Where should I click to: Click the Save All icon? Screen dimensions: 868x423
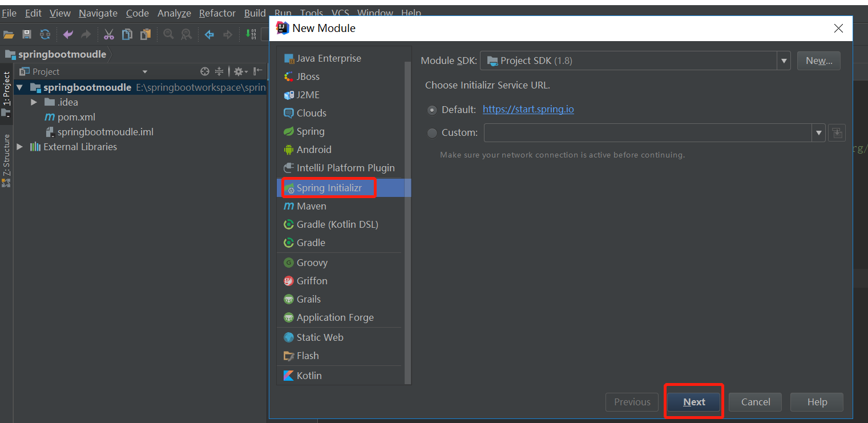(26, 34)
